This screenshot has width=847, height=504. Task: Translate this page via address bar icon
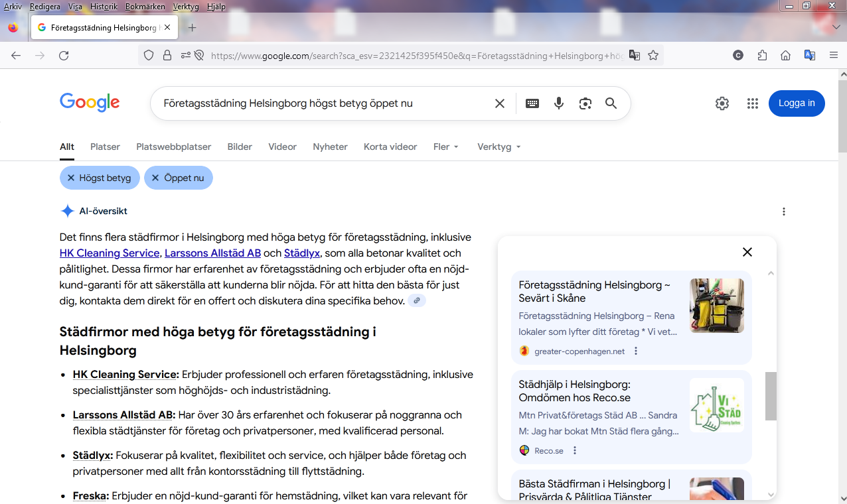635,56
